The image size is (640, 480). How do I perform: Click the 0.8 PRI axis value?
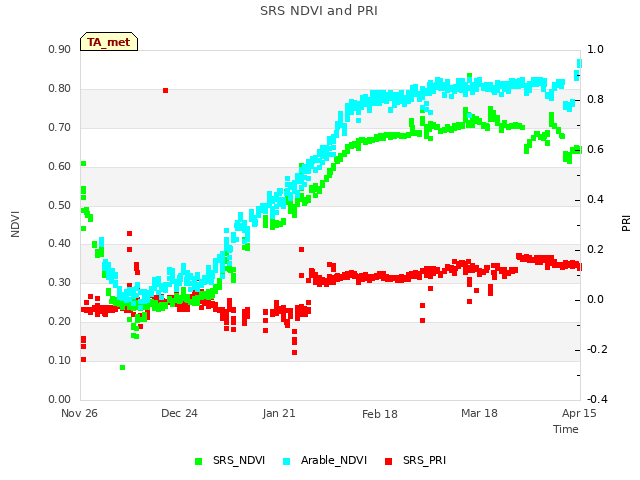pyautogui.click(x=595, y=100)
